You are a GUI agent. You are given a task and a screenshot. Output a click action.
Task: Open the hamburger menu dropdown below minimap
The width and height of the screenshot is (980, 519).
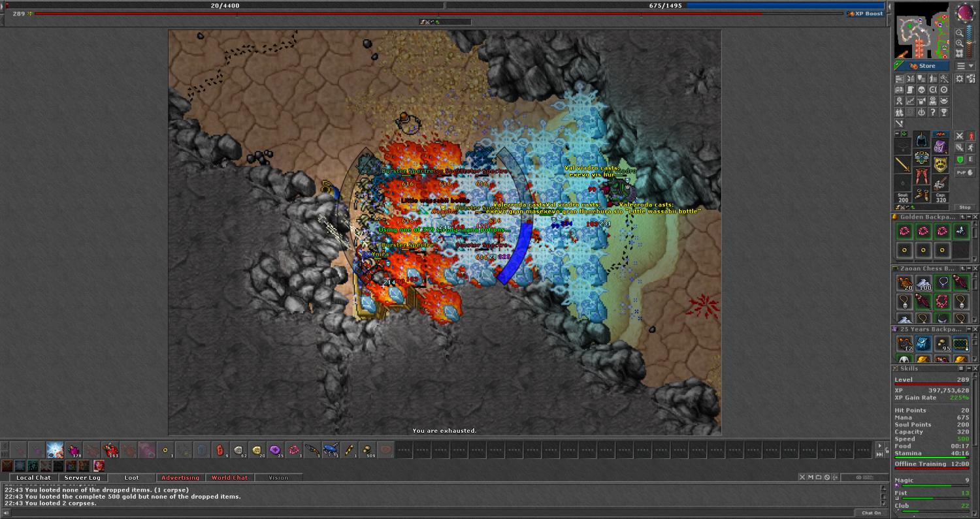pyautogui.click(x=965, y=66)
